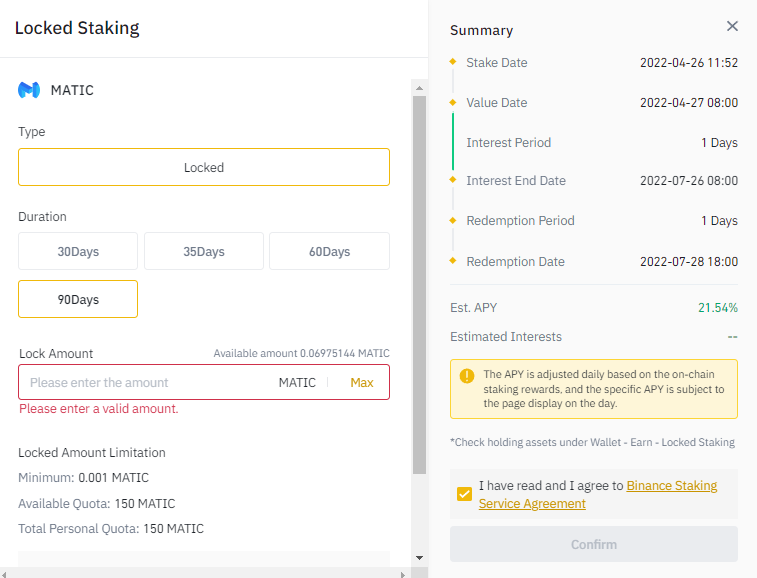Screen dimensions: 757x578
Task: Click the warning icon in APY notice
Action: coord(467,375)
